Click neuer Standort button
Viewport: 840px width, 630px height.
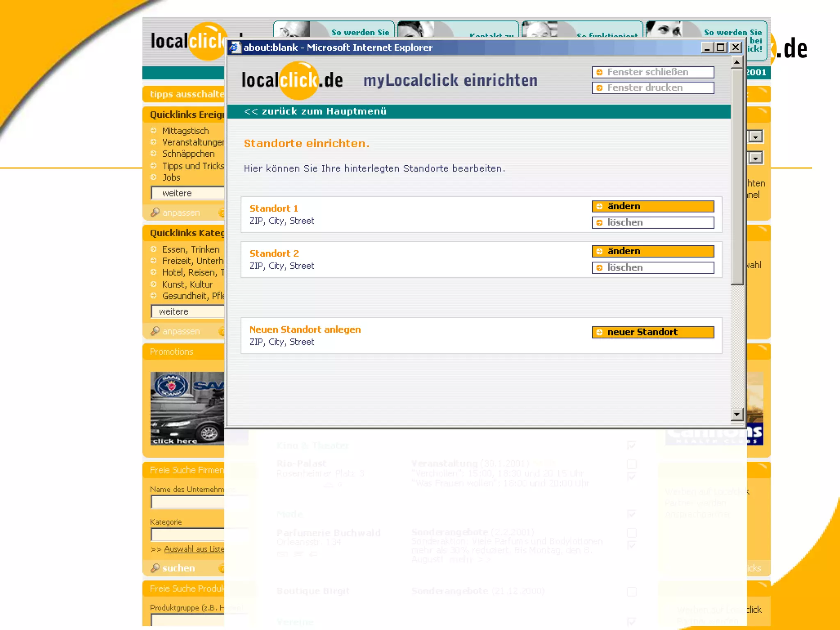[x=653, y=332]
